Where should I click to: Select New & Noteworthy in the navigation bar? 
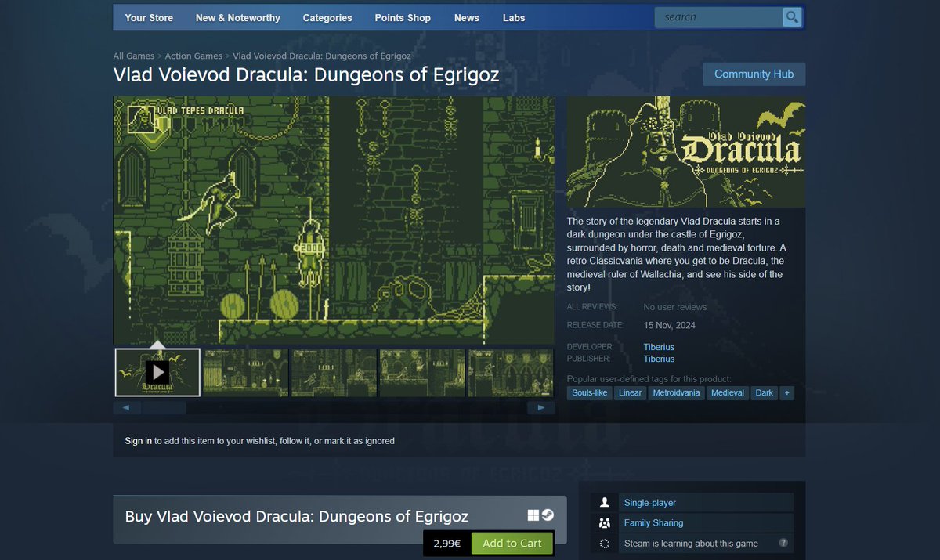237,17
